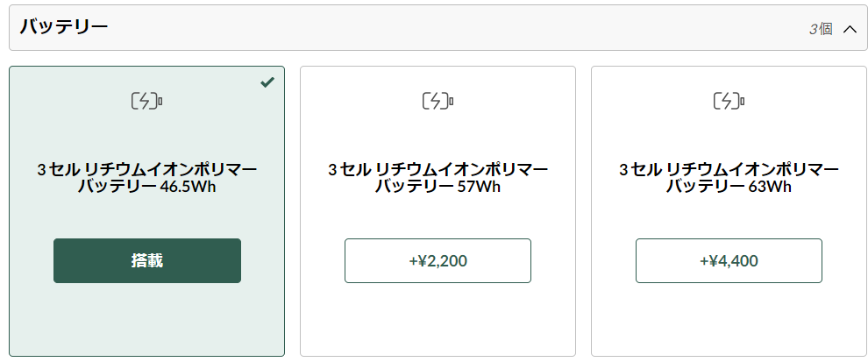
Task: Click blank space below the +¥4,400 button
Action: pyautogui.click(x=729, y=318)
